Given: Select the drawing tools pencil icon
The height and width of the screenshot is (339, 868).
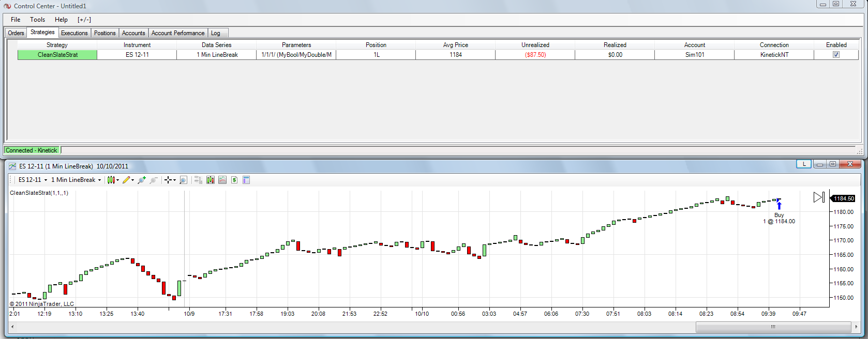Looking at the screenshot, I should [x=126, y=180].
